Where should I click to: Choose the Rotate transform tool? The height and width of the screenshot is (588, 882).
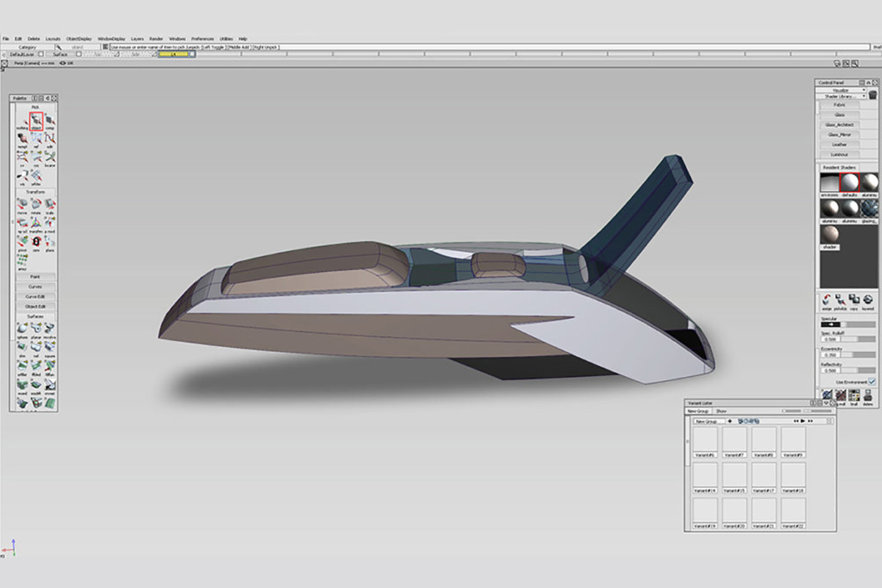(x=36, y=205)
